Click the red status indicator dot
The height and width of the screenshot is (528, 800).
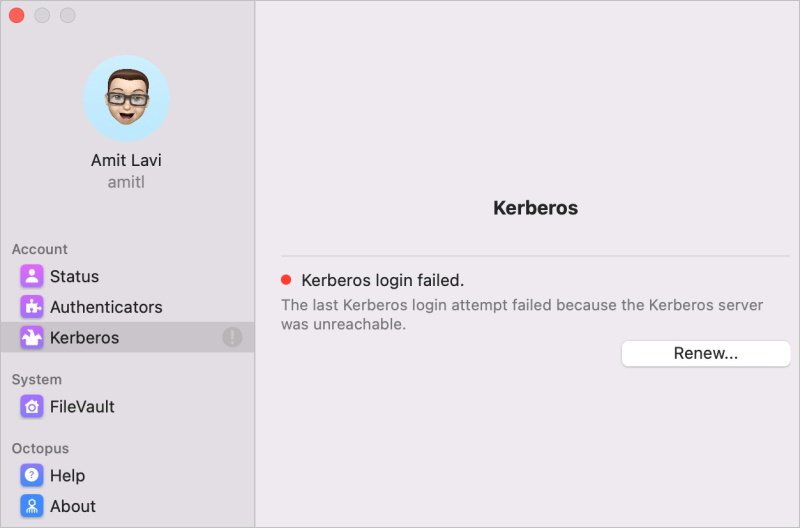tap(286, 280)
